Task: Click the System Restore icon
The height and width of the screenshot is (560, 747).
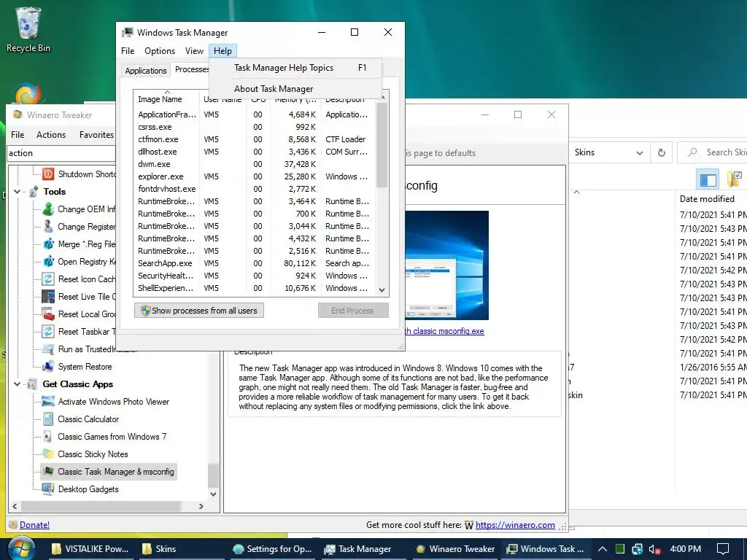Action: [48, 367]
